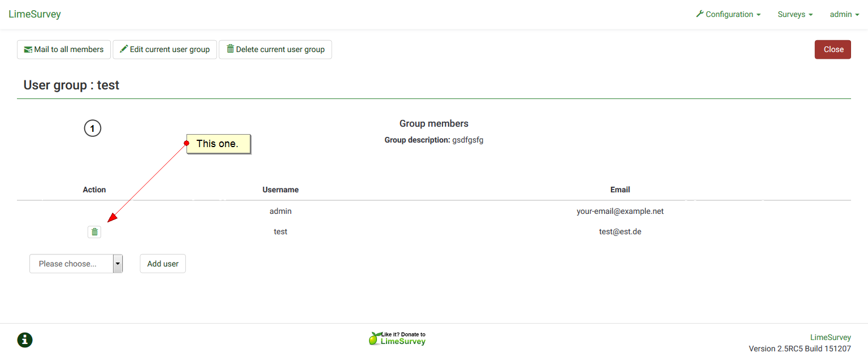The height and width of the screenshot is (357, 868).
Task: Click the pencil icon to edit group
Action: [x=124, y=49]
